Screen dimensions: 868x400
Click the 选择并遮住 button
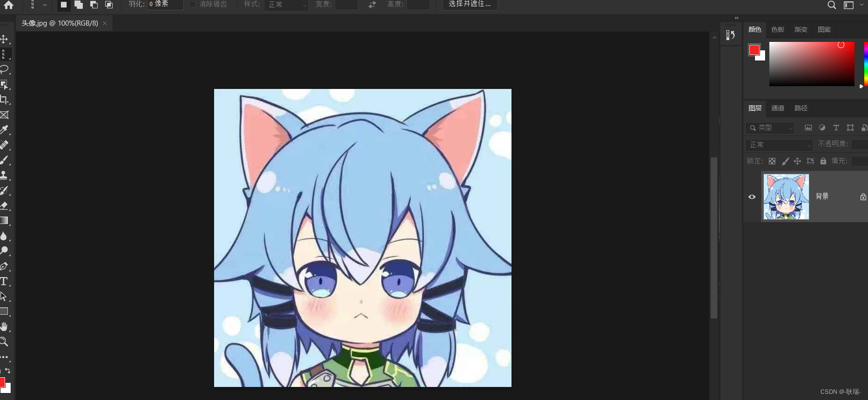470,4
